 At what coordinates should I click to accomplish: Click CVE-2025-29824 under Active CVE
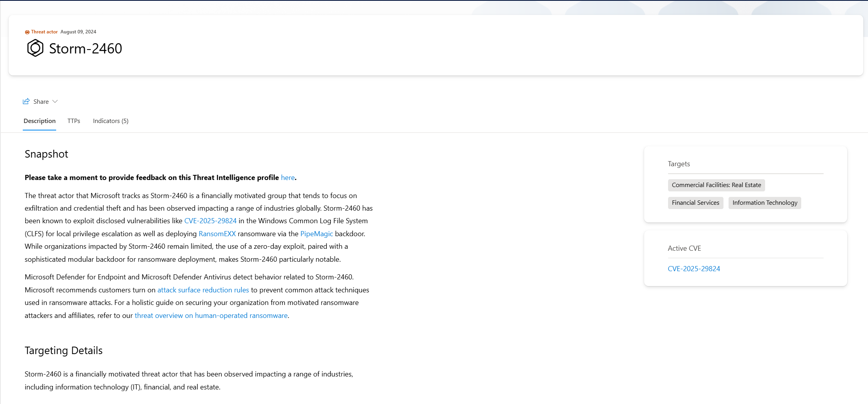694,269
